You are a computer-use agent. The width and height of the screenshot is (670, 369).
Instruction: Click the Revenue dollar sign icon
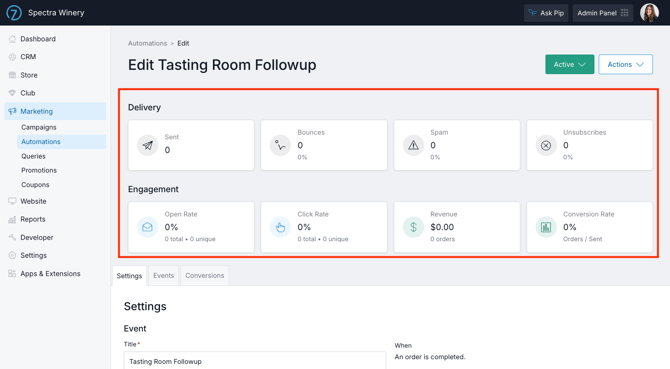[413, 227]
